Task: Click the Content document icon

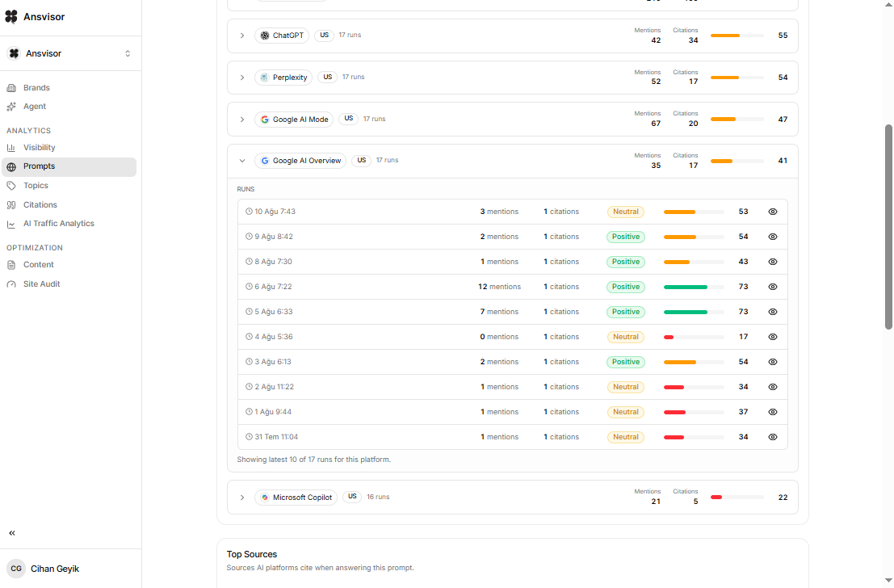Action: click(11, 265)
